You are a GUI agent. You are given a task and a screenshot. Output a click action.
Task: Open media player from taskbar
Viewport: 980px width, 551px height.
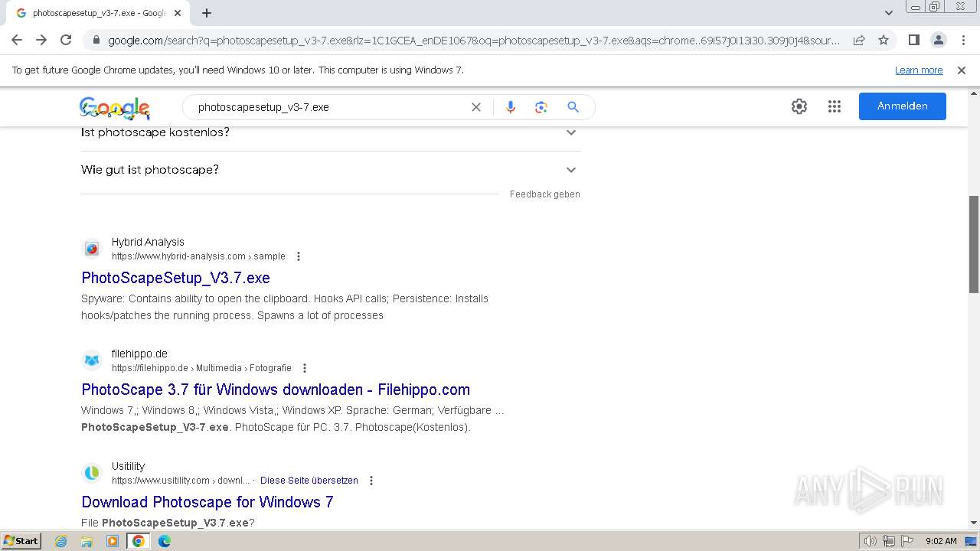click(113, 541)
